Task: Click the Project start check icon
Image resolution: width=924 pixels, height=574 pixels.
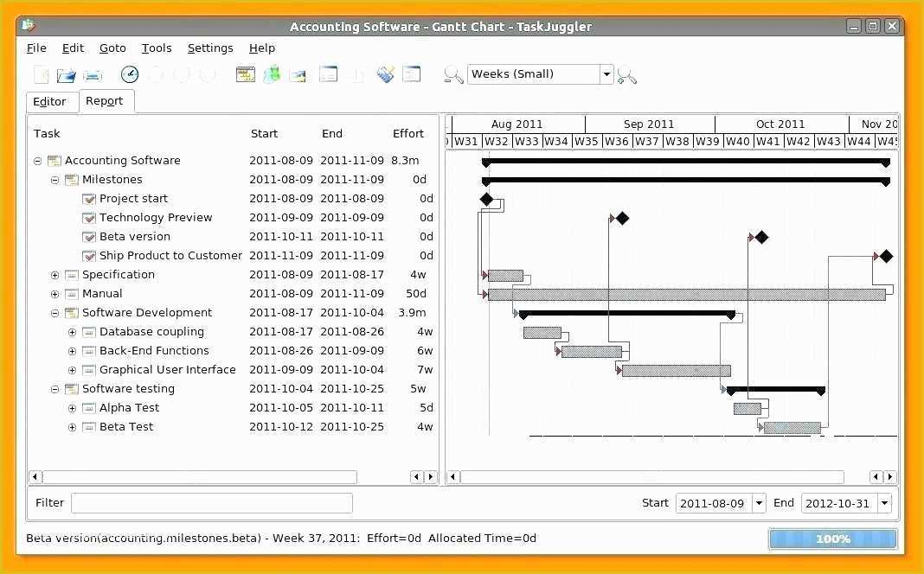Action: point(89,199)
